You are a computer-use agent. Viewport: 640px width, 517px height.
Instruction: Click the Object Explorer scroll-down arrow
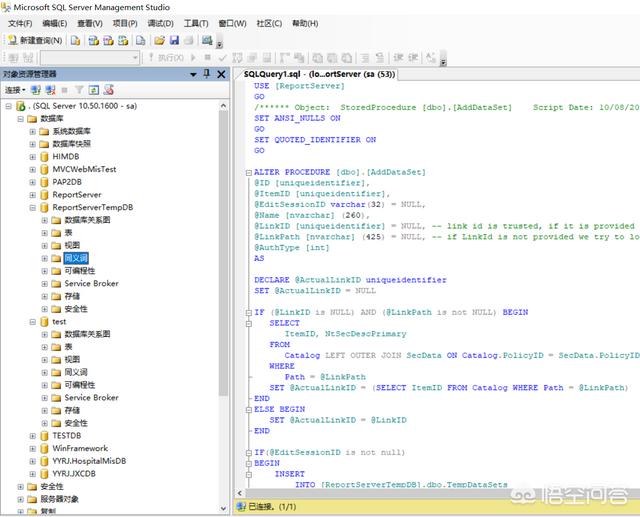223,508
